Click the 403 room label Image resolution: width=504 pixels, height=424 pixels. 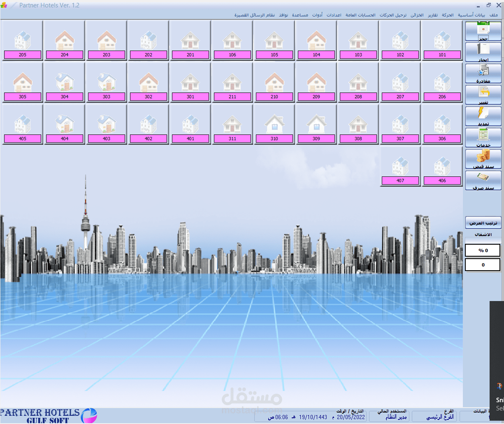point(107,139)
